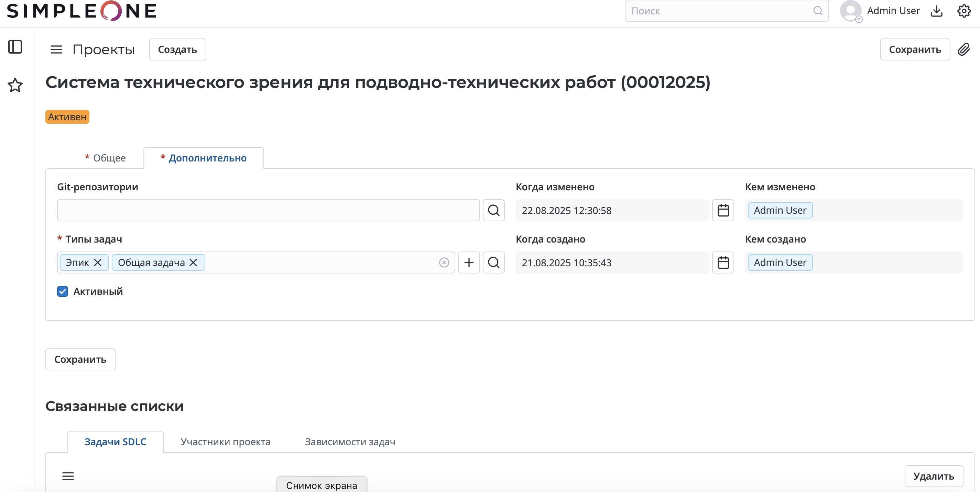980x492 pixels.
Task: Open Участники проекта related list tab
Action: click(225, 442)
